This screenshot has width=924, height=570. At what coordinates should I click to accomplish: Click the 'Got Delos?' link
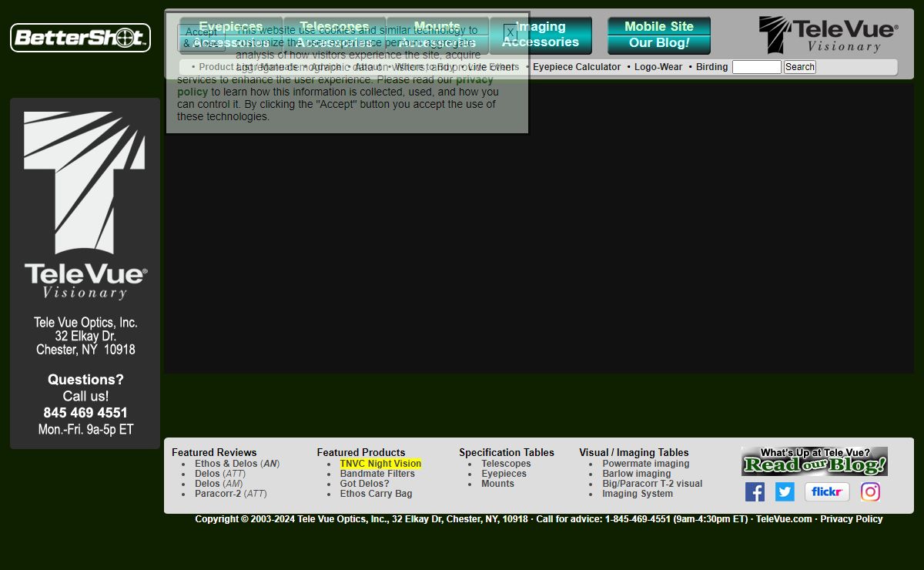click(x=365, y=484)
